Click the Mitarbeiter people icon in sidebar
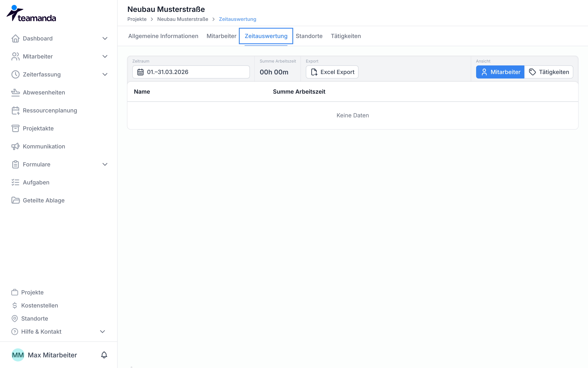The image size is (588, 368). coord(15,56)
